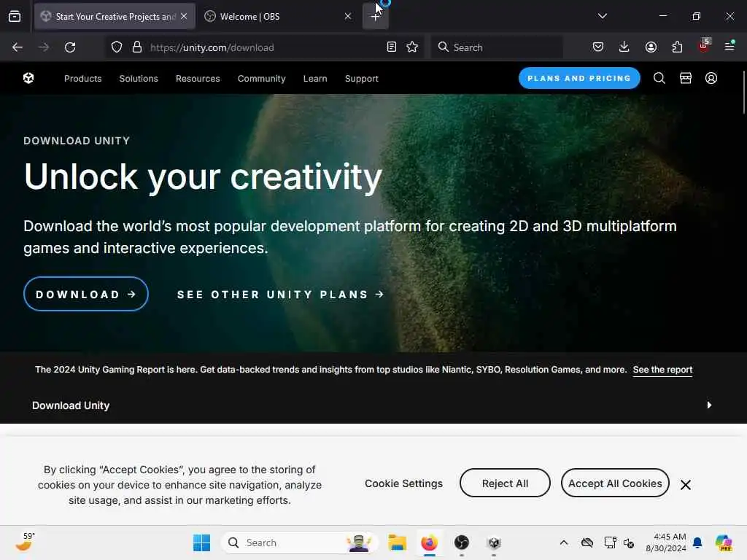Click the site security padlock icon
The height and width of the screenshot is (560, 747).
[x=137, y=47]
